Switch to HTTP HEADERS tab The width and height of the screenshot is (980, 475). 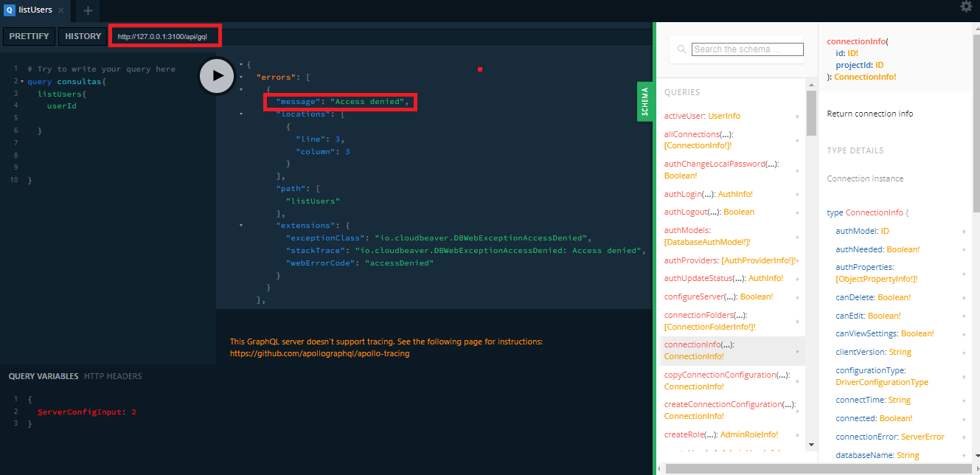point(113,376)
